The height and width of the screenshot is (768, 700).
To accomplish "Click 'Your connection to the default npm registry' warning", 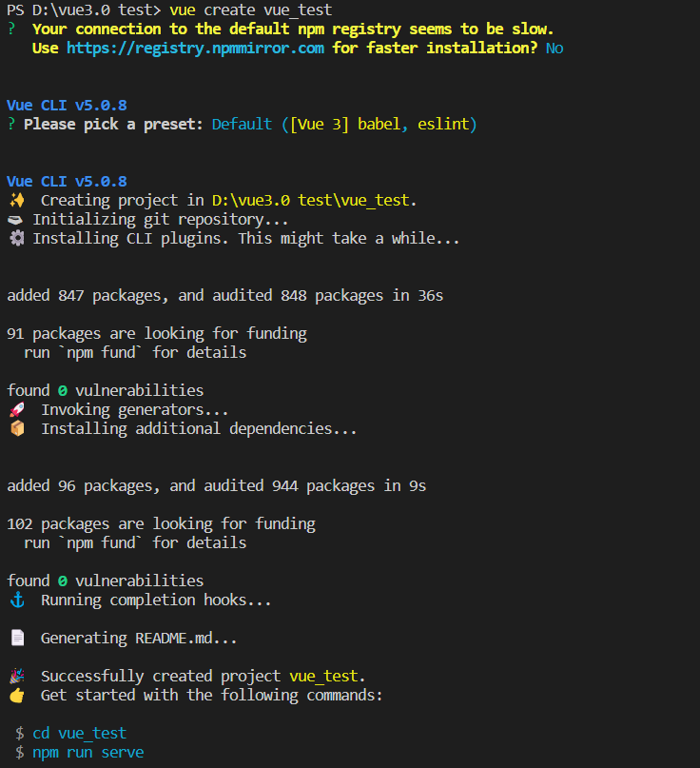I will tap(293, 29).
